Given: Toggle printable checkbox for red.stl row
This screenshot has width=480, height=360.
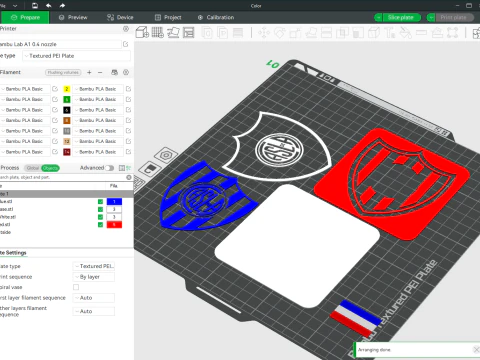Looking at the screenshot, I should coord(100,225).
